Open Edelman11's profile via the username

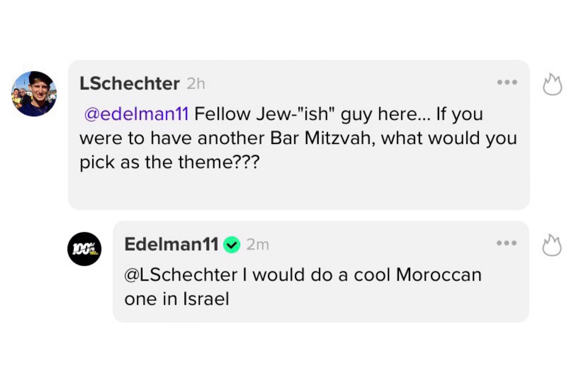[x=171, y=244]
